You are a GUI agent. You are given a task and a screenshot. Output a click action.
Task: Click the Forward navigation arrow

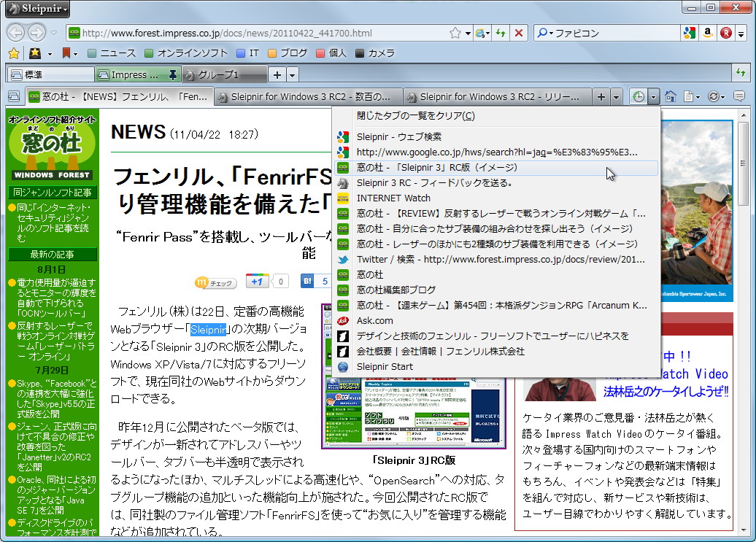click(x=36, y=33)
